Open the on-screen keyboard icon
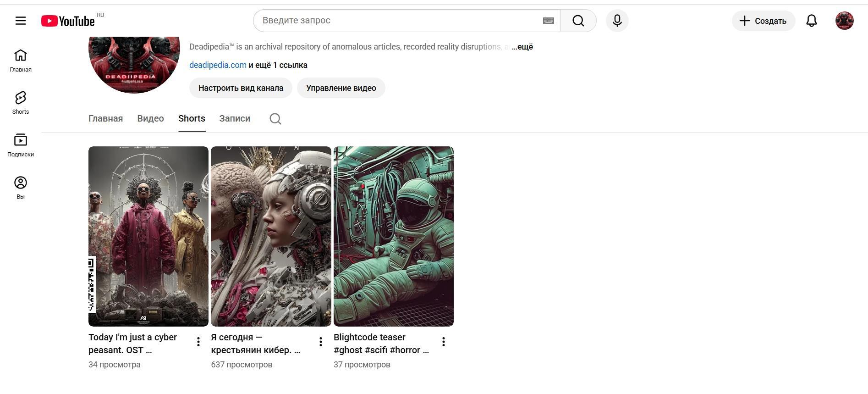Image resolution: width=868 pixels, height=394 pixels. (x=548, y=21)
